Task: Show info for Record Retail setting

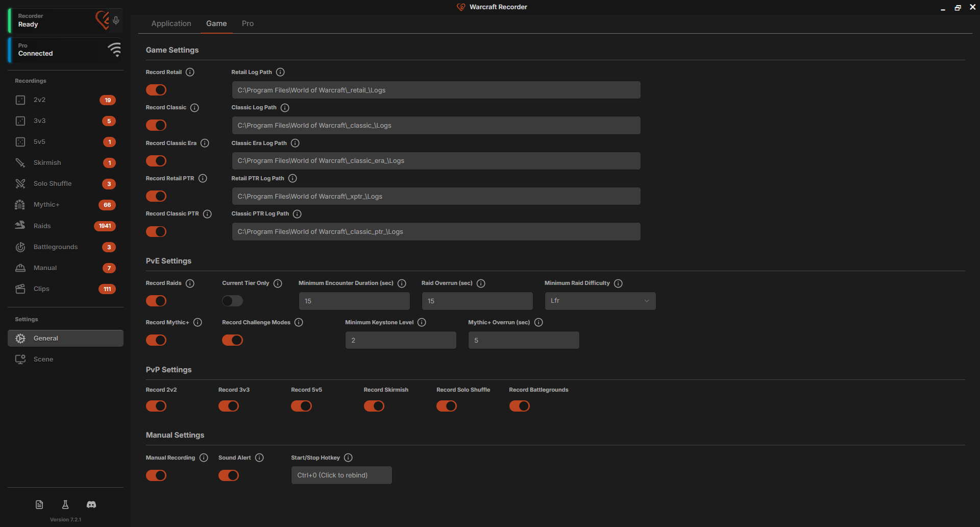Action: [x=190, y=72]
